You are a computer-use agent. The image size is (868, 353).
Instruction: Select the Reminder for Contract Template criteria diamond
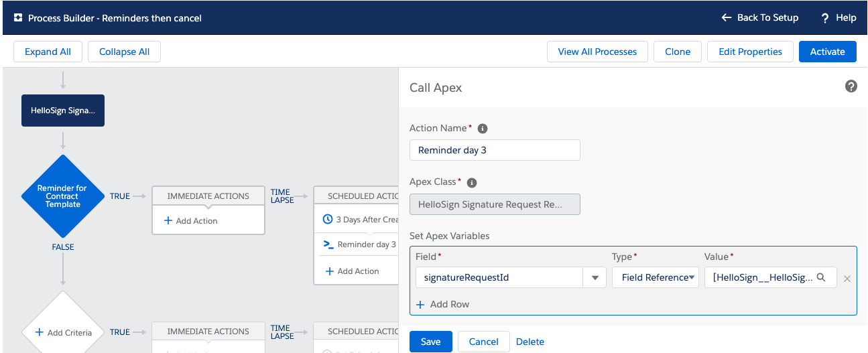click(62, 196)
